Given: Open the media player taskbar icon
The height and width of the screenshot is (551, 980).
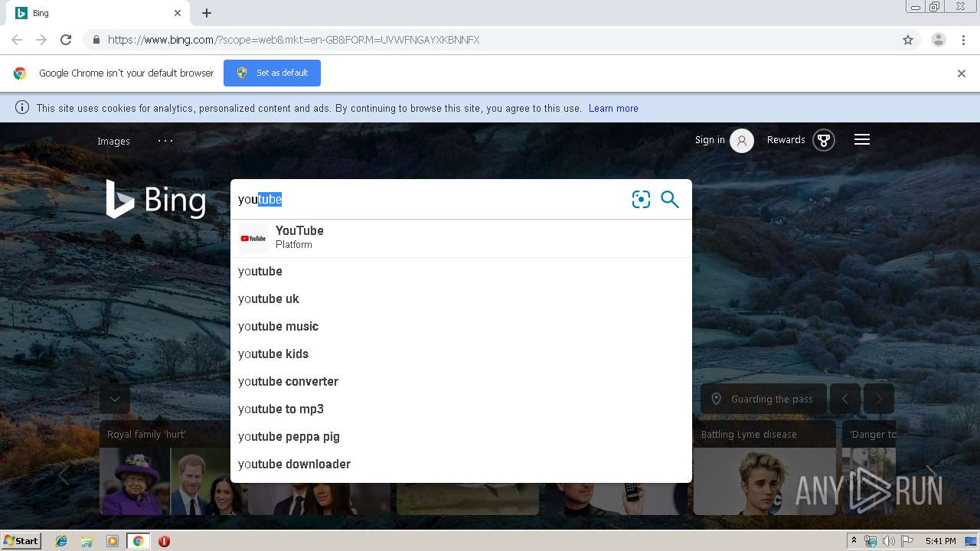Looking at the screenshot, I should 113,541.
